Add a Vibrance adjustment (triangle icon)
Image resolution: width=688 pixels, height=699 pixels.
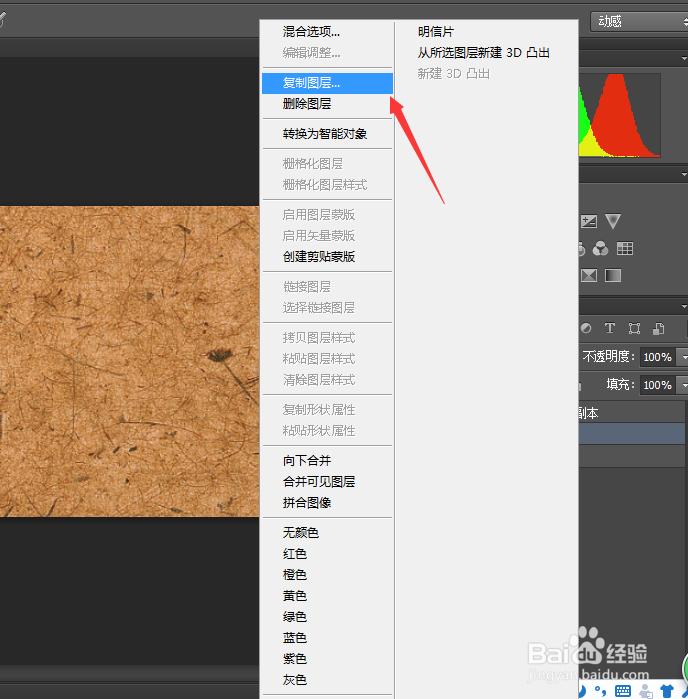[x=613, y=221]
